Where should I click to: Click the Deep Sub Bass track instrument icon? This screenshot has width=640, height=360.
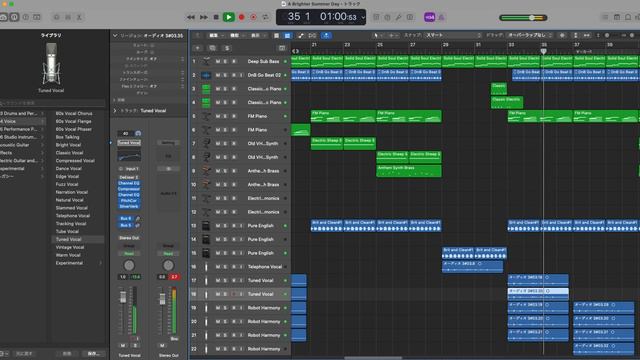tap(206, 61)
